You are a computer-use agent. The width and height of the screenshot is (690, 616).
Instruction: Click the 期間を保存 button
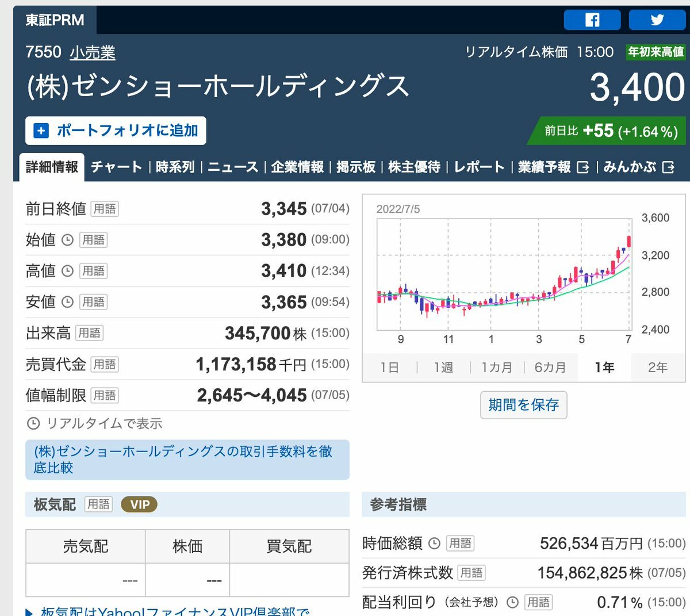523,405
